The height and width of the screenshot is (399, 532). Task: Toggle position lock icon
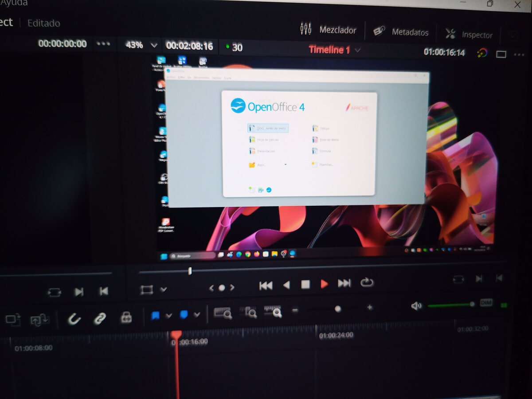click(126, 317)
